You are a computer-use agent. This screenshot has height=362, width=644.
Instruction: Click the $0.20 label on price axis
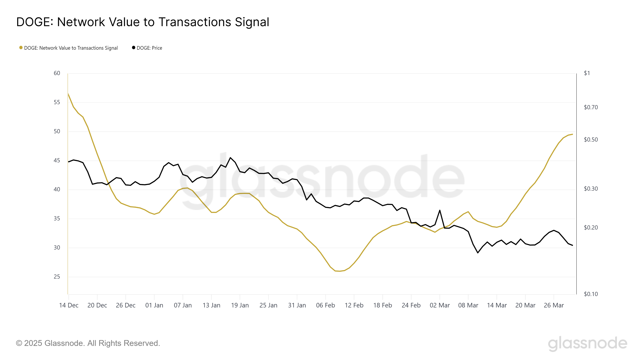coord(591,228)
